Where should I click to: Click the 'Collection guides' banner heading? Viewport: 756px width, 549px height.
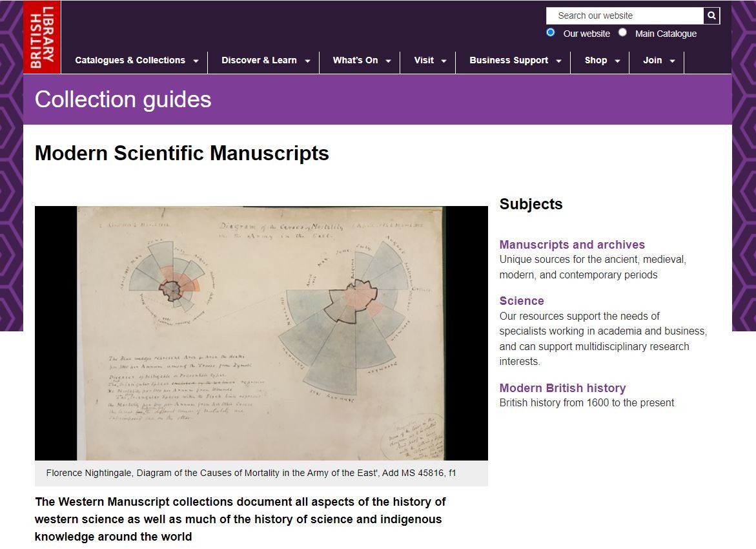coord(123,99)
